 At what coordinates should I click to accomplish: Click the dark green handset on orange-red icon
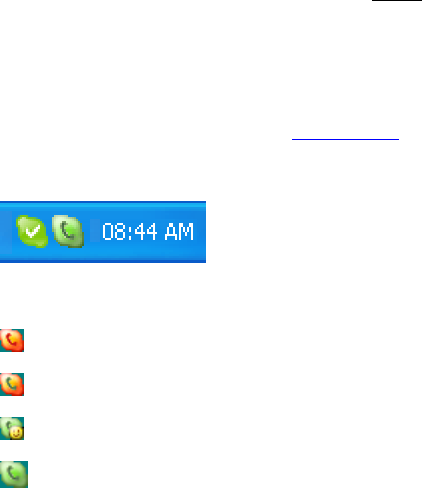coord(11,383)
